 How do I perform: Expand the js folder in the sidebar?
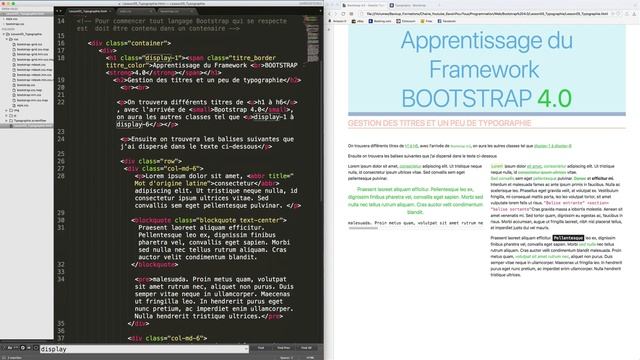(7, 116)
